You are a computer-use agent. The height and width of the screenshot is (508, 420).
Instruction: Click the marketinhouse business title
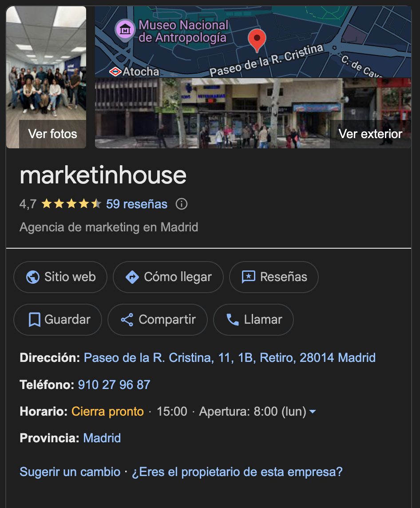(x=103, y=175)
